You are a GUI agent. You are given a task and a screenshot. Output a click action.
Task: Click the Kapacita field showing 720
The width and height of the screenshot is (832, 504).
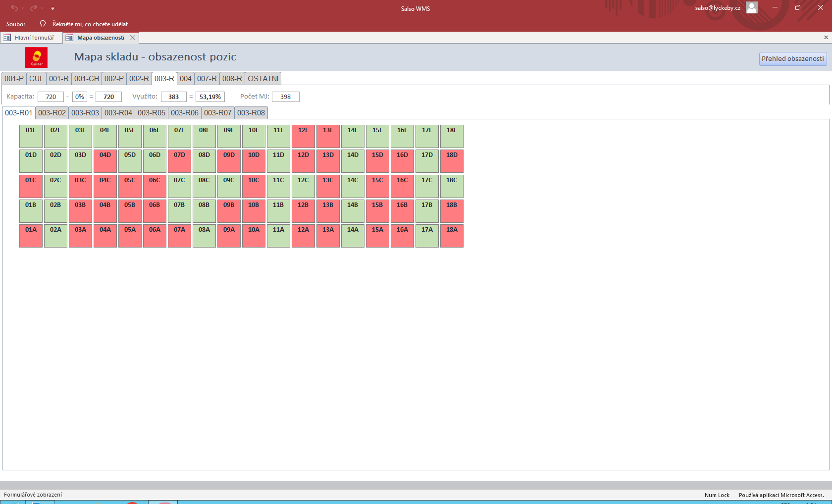pyautogui.click(x=51, y=97)
